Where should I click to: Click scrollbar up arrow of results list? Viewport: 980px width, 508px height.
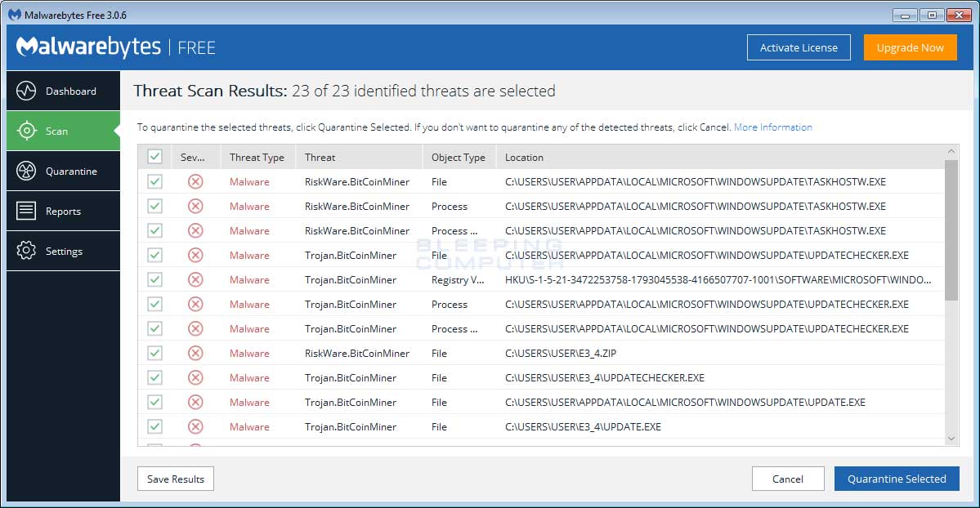pos(951,151)
